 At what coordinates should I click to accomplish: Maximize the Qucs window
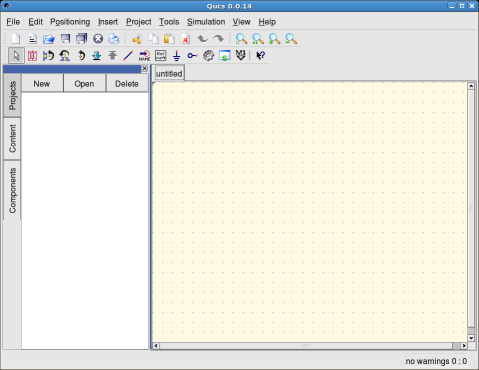pyautogui.click(x=462, y=6)
